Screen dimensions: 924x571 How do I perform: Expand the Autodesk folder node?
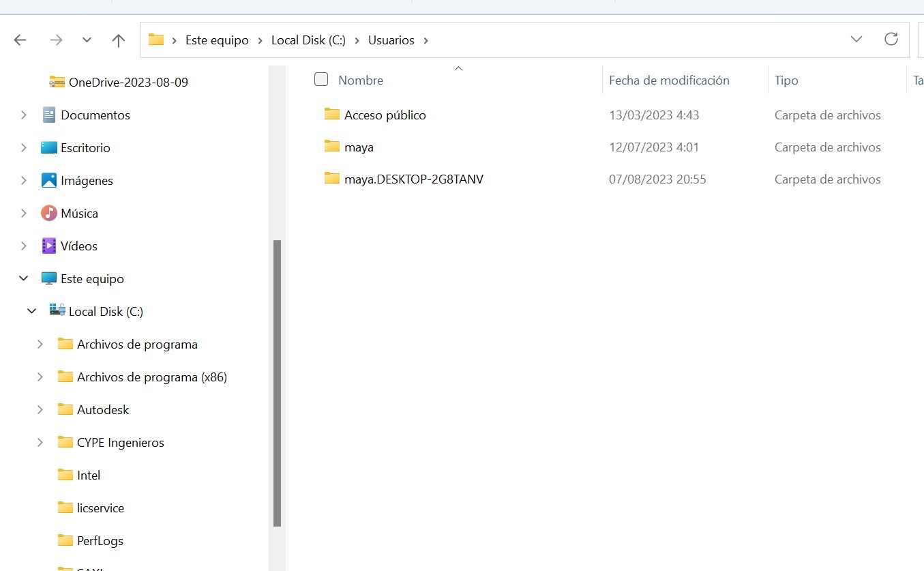pos(40,410)
